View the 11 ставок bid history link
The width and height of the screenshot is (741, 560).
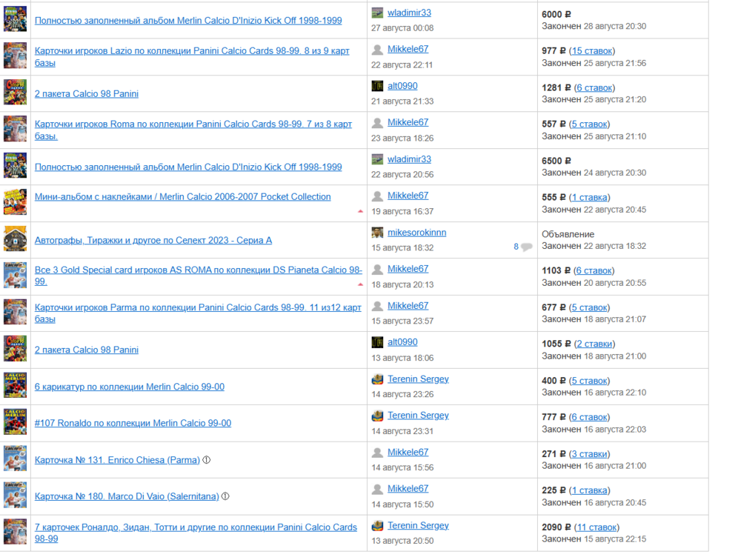click(597, 527)
